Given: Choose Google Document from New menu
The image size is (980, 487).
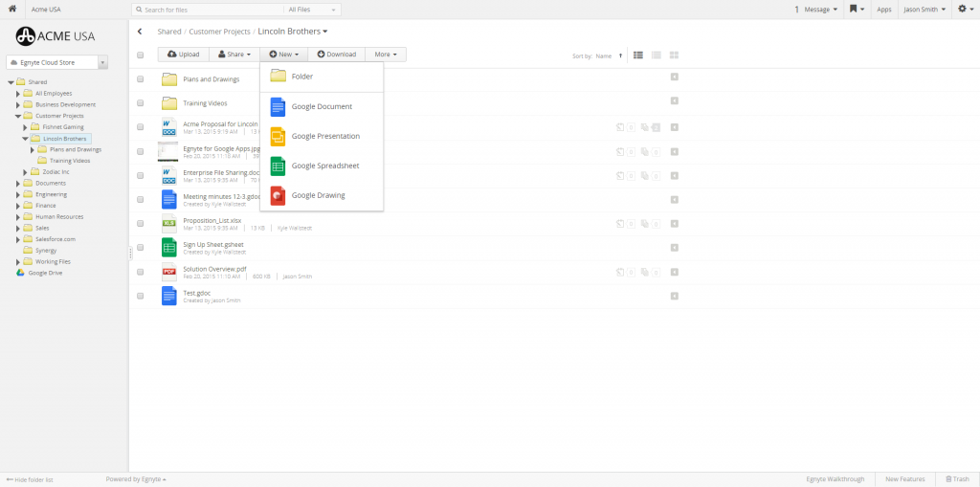Looking at the screenshot, I should tap(322, 106).
